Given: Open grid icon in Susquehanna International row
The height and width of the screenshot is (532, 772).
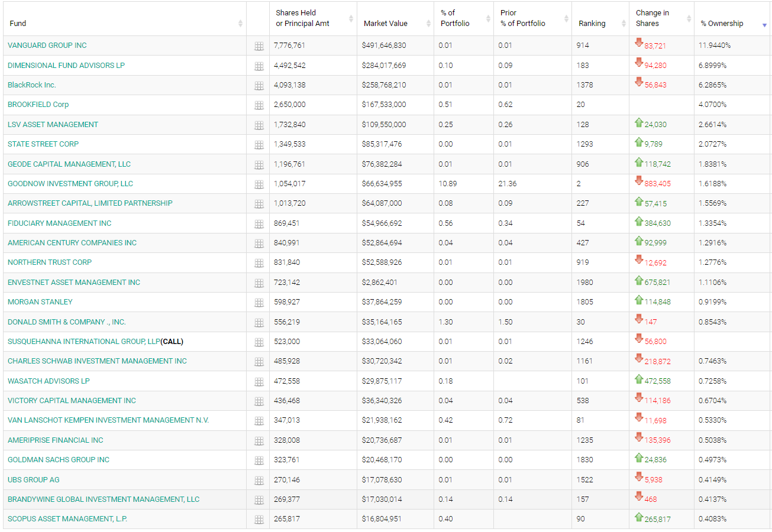Looking at the screenshot, I should coord(259,342).
